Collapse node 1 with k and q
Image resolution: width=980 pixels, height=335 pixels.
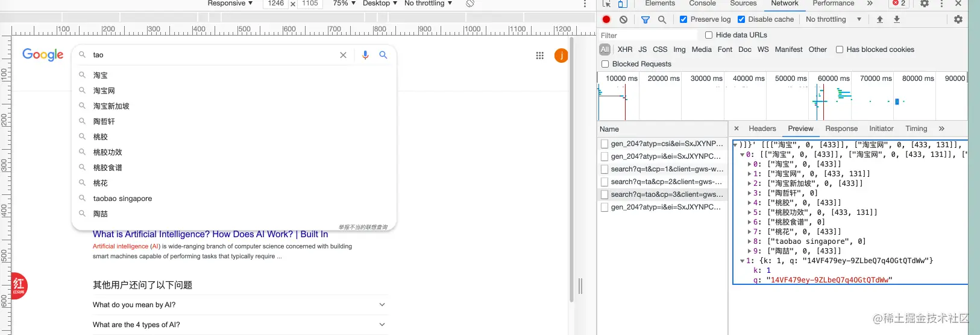(x=743, y=261)
